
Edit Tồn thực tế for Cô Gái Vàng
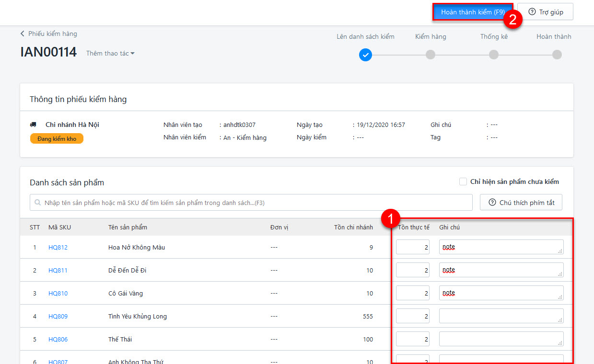click(413, 293)
